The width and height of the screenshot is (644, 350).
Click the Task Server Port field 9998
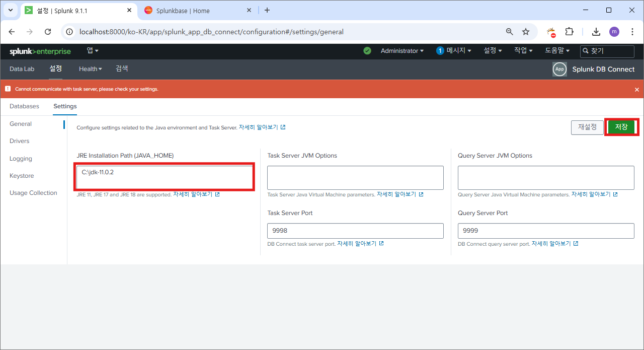coord(355,231)
